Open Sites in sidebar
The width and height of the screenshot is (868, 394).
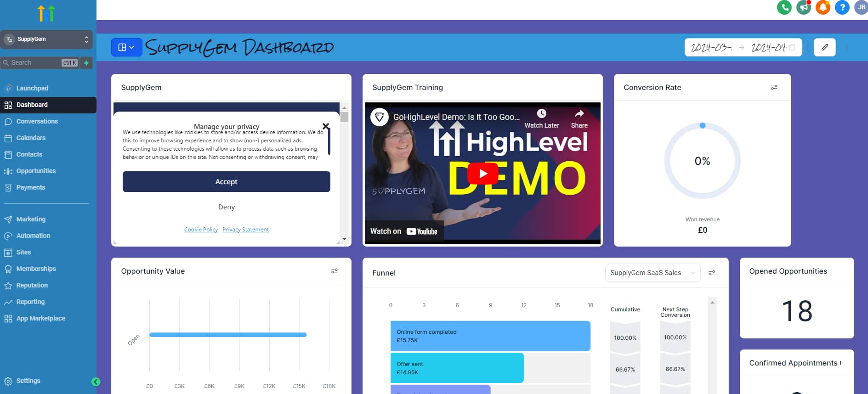click(x=48, y=252)
